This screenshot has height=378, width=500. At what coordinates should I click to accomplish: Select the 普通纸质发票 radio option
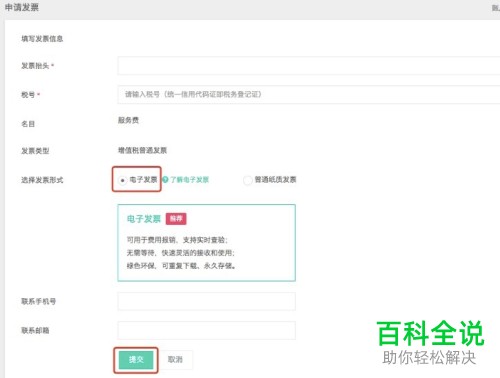(247, 180)
